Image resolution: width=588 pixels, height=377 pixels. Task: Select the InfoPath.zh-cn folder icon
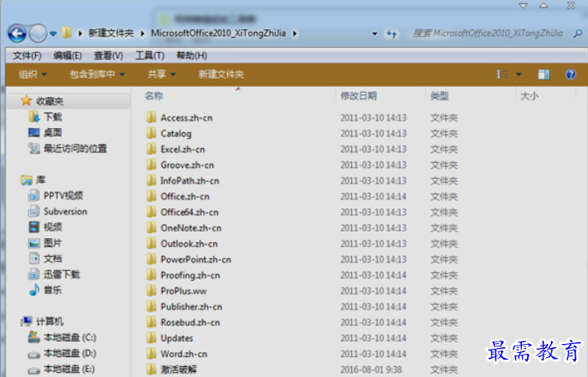pos(151,180)
